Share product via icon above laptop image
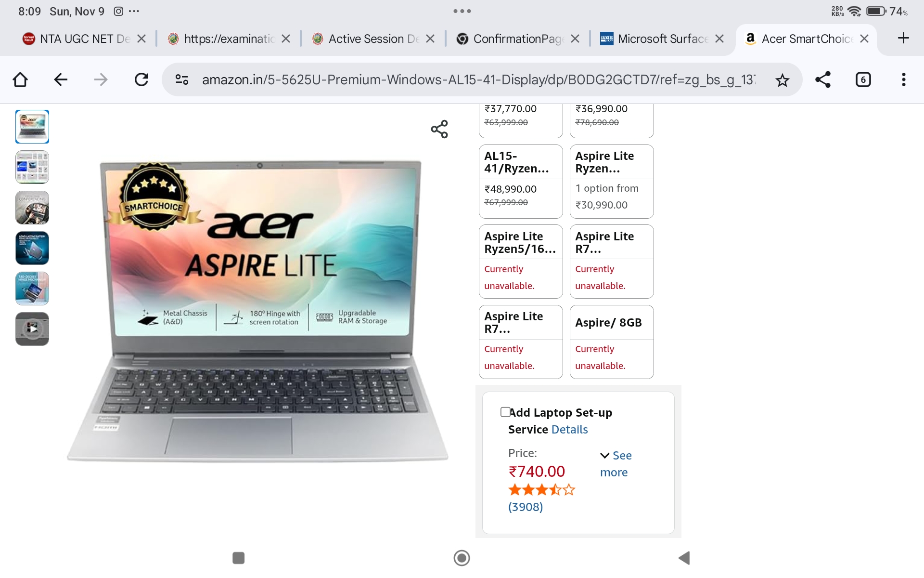Screen dimensions: 924x578 [x=439, y=129]
